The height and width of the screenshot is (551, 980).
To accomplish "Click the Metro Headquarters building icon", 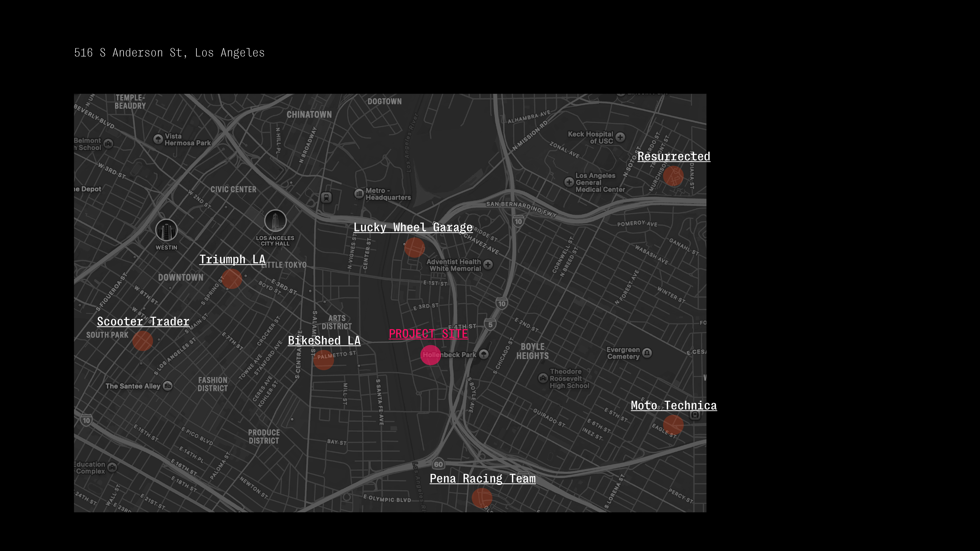I will click(x=359, y=194).
